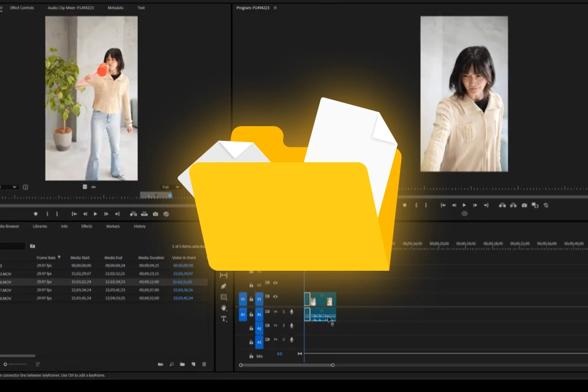Export a frame from the Source monitor
Screen dimensions: 588x392
pyautogui.click(x=155, y=214)
